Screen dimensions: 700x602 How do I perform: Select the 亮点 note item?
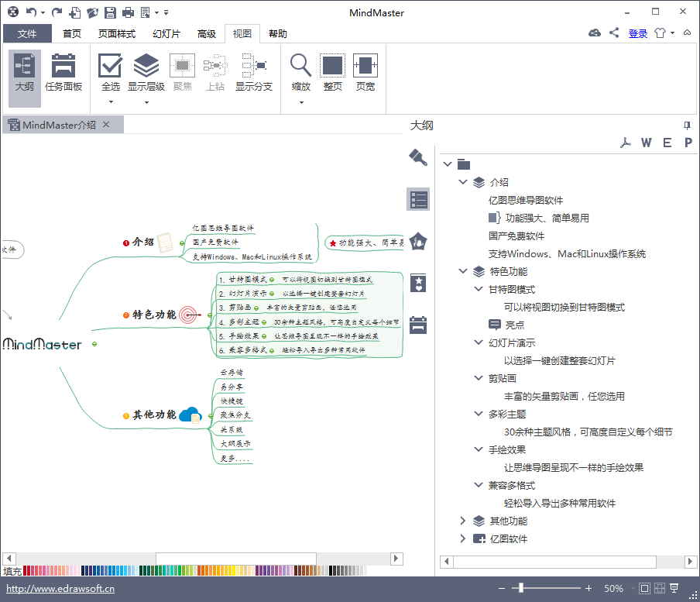[x=506, y=325]
